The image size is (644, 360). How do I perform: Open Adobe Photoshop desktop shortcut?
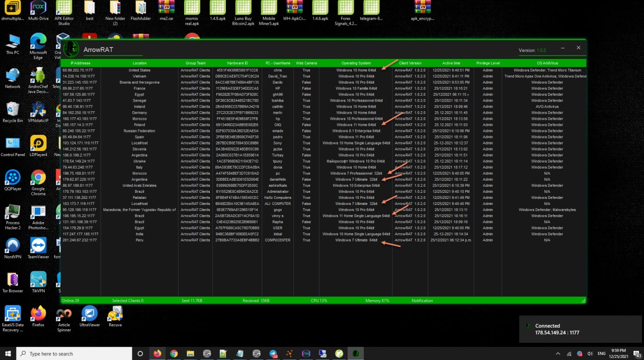click(38, 218)
